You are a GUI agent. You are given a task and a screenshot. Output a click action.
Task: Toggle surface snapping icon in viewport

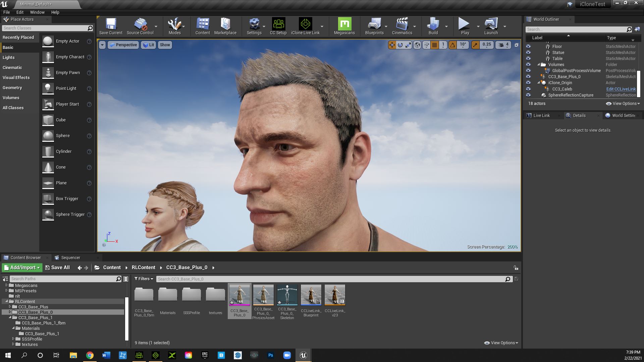coord(426,45)
